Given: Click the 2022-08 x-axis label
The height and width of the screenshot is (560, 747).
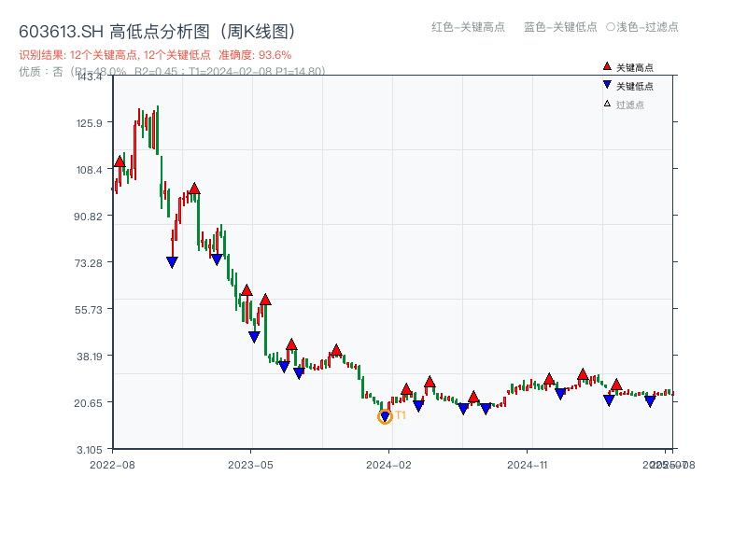Looking at the screenshot, I should tap(112, 465).
